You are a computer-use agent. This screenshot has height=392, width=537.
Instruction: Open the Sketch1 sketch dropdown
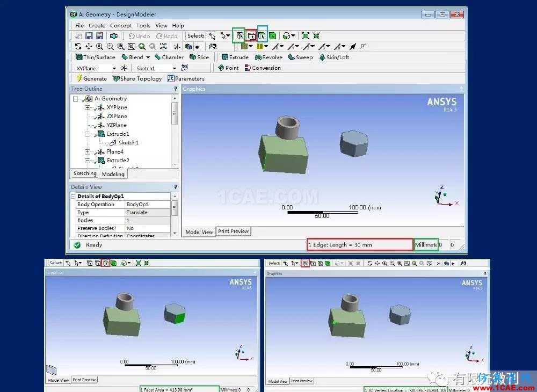(175, 68)
